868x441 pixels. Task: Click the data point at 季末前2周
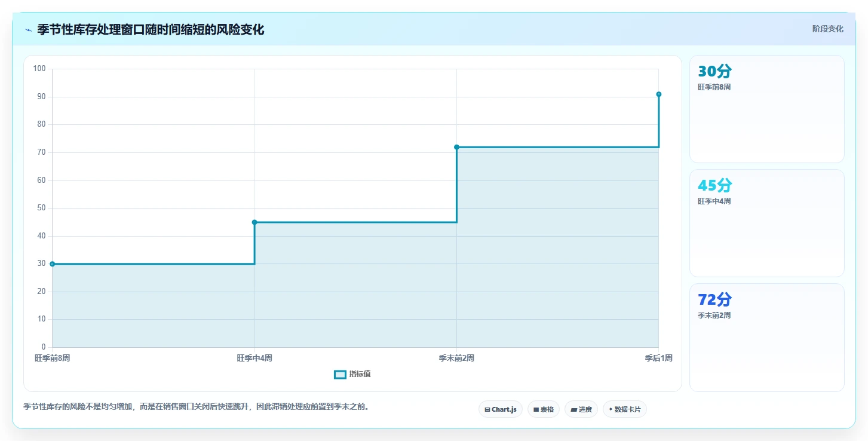pyautogui.click(x=456, y=147)
